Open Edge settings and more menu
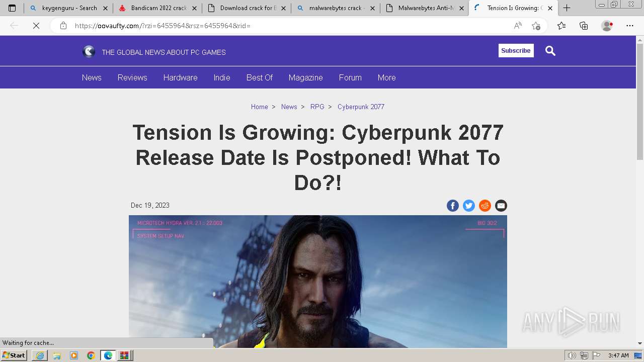 630,26
